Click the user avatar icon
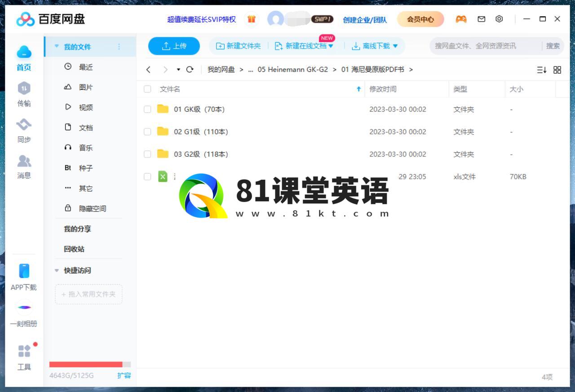 pyautogui.click(x=275, y=19)
